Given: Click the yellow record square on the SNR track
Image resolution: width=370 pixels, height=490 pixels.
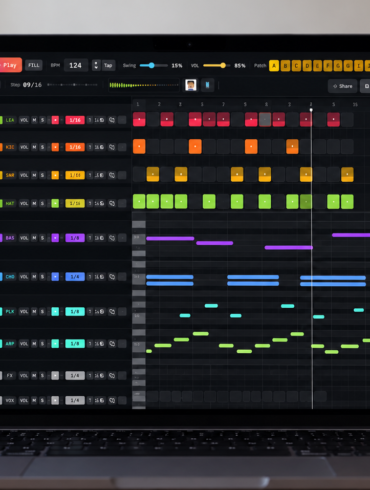Looking at the screenshot, I should click(55, 175).
